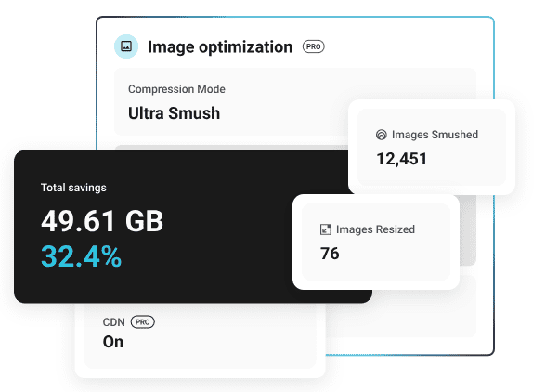Click the PRO badge next to CDN
The width and height of the screenshot is (545, 392).
[142, 322]
